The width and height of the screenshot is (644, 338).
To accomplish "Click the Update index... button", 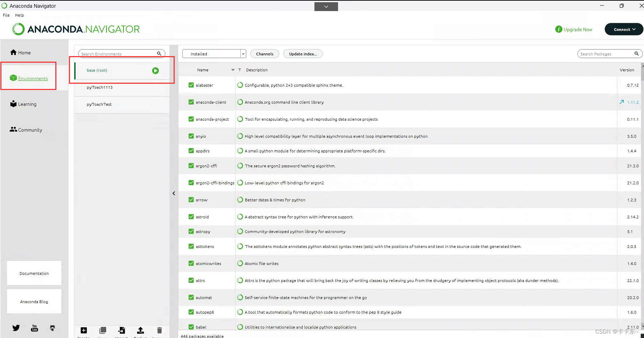I will [303, 54].
